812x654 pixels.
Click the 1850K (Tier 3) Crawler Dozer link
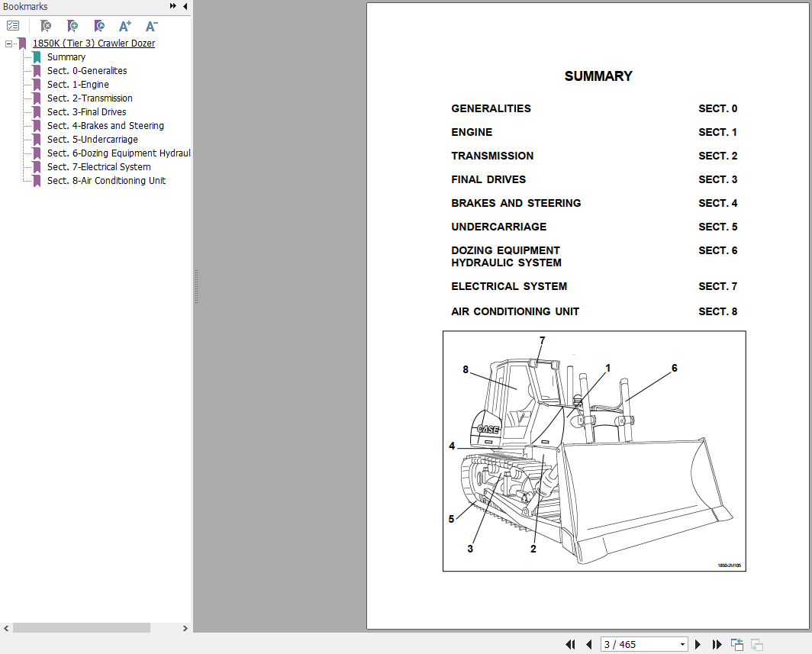pos(93,43)
